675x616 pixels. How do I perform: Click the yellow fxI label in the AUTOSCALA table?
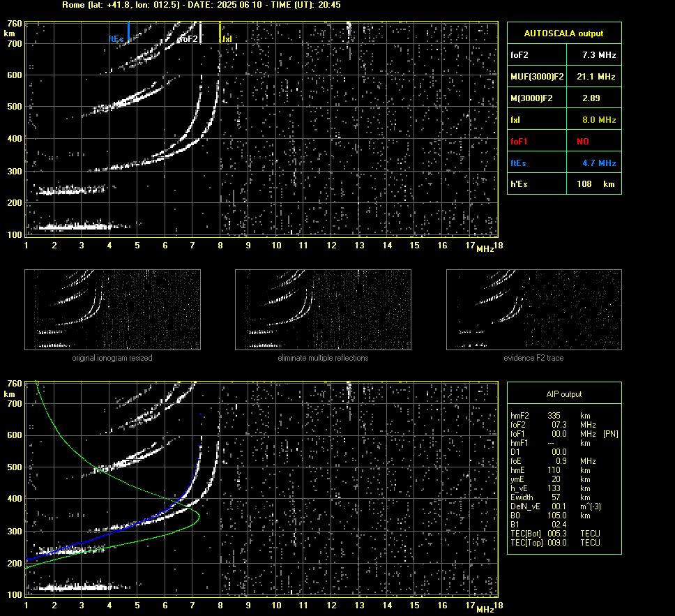515,120
